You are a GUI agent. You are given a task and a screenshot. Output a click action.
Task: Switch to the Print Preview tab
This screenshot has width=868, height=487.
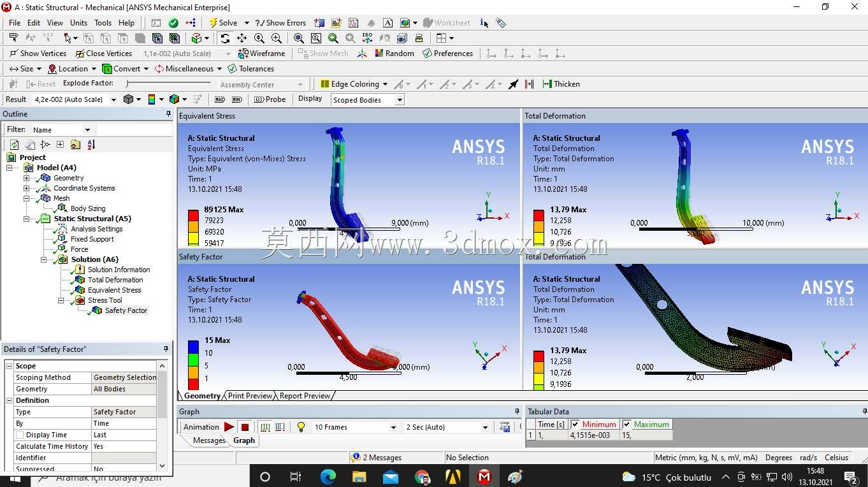tap(250, 396)
